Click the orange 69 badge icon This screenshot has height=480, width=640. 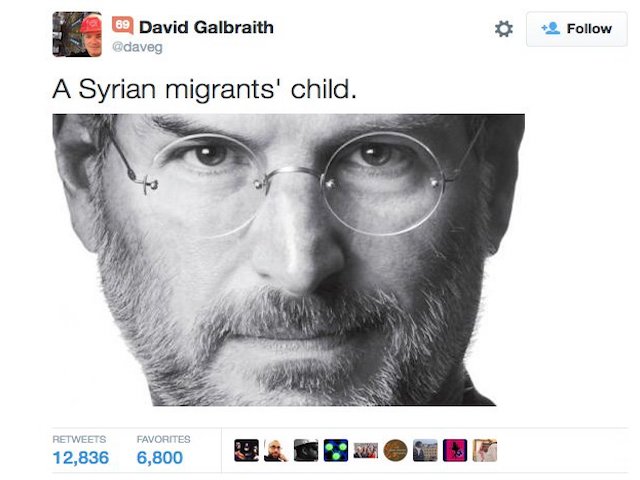[122, 25]
